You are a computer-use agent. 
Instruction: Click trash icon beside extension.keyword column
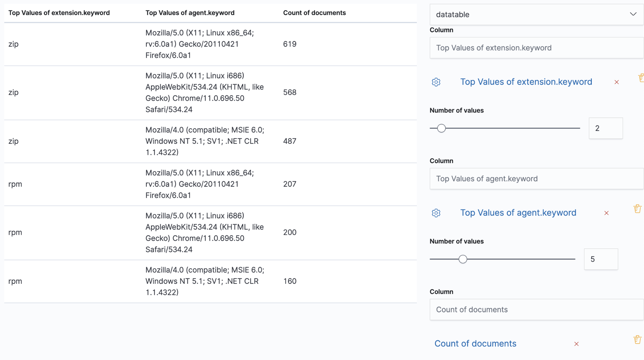point(641,78)
